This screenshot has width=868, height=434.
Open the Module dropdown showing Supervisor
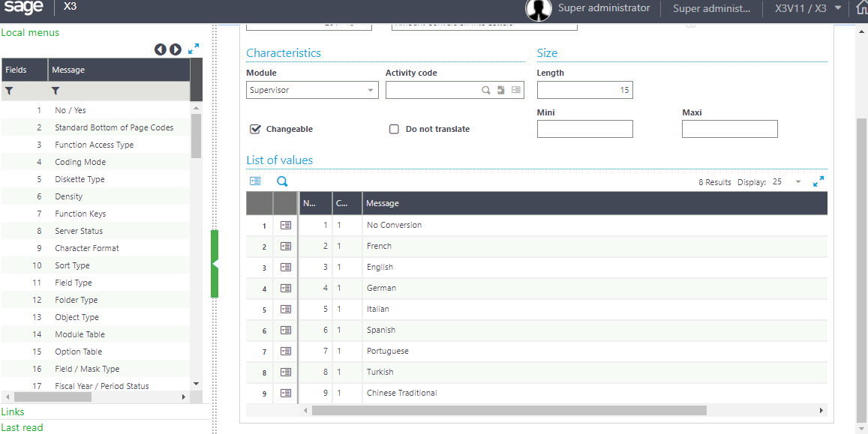point(371,89)
